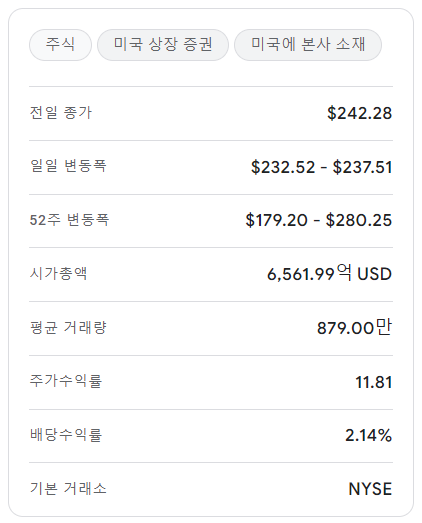The height and width of the screenshot is (523, 422).
Task: Select the 2.14% dividend yield value
Action: pyautogui.click(x=369, y=435)
